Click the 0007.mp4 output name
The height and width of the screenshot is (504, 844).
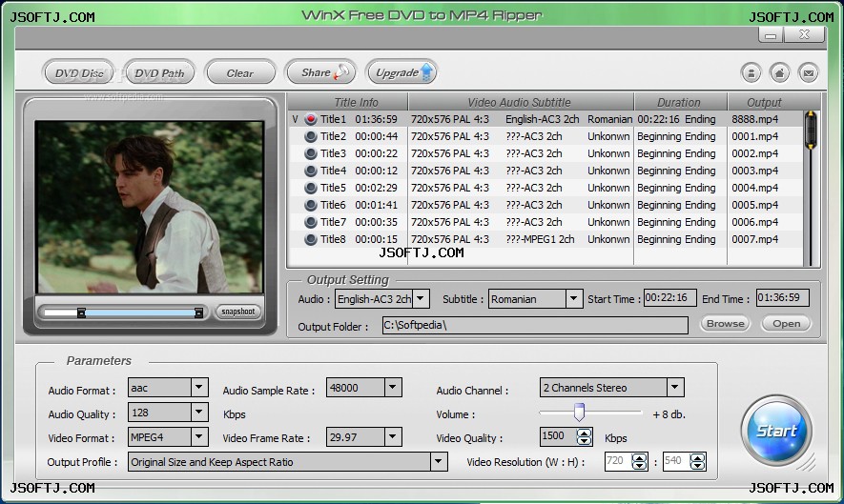[x=754, y=239]
